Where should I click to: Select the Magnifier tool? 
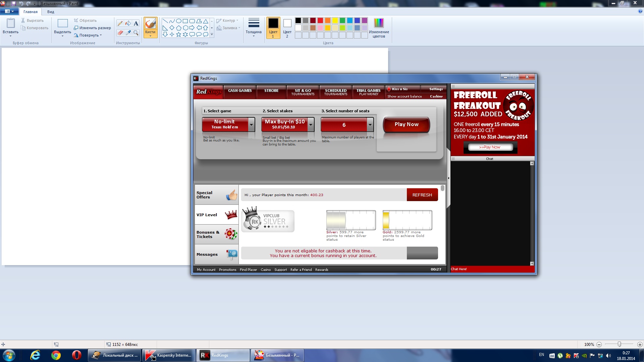click(136, 33)
